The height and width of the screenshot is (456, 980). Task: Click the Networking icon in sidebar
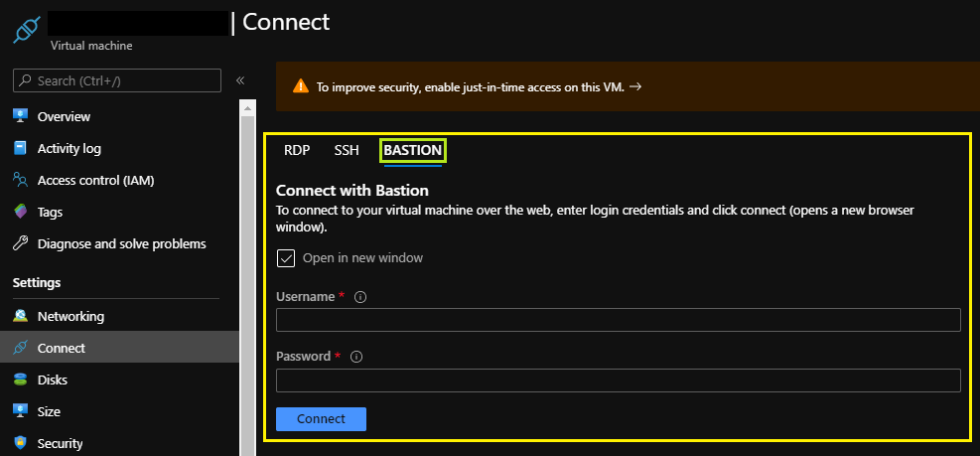[x=21, y=316]
